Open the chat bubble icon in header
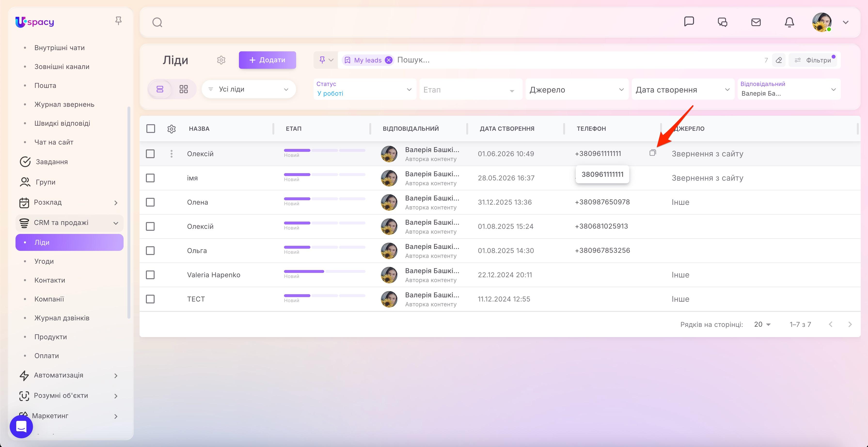 [x=689, y=22]
